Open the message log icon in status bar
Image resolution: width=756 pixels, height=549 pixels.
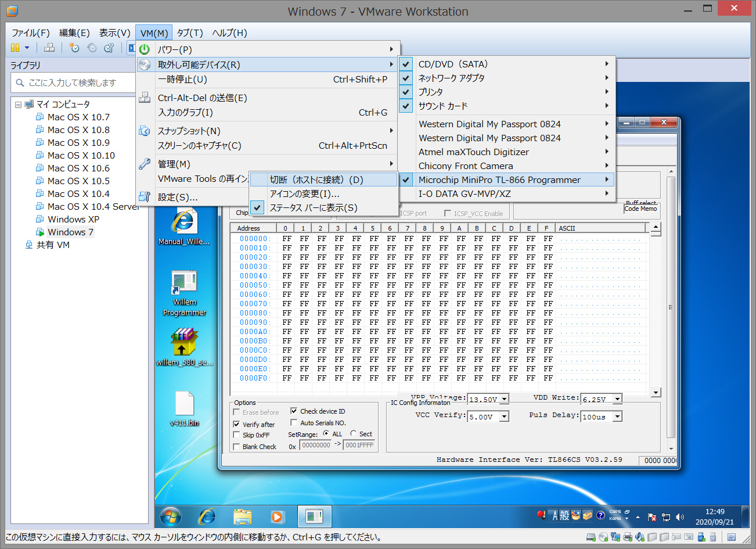tap(732, 537)
